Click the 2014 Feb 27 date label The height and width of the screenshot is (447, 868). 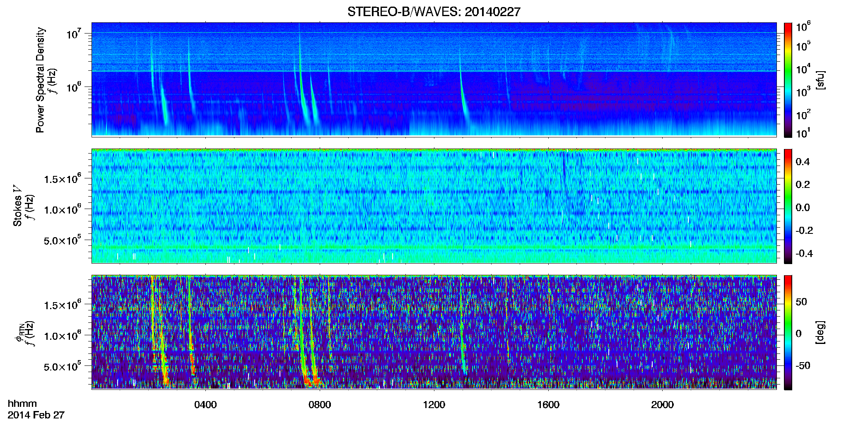tap(36, 415)
